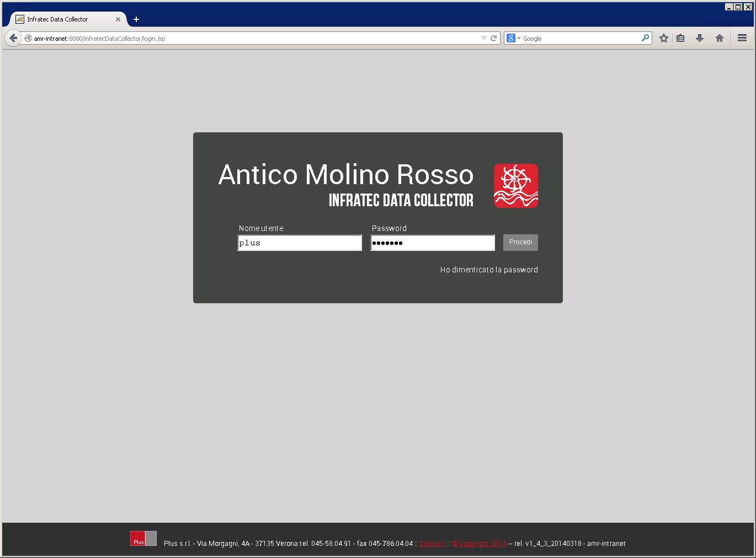Bookmark this page with the star icon

tap(664, 39)
